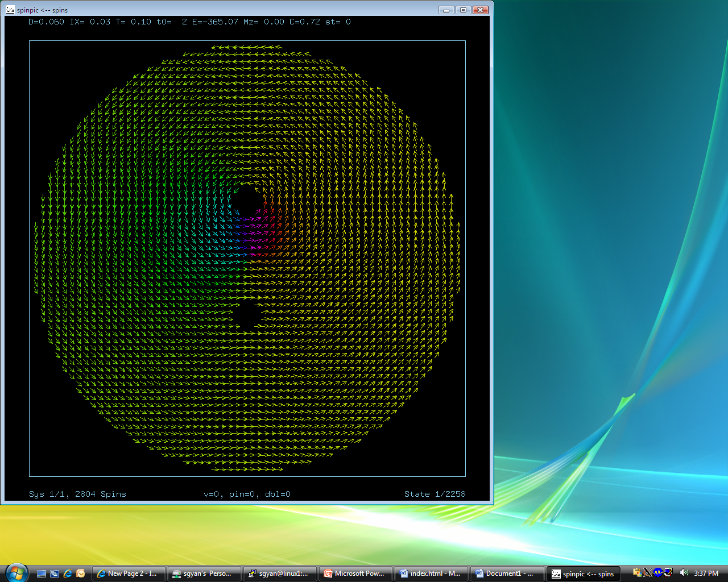
Task: Click the X server tray icon
Action: 647,573
